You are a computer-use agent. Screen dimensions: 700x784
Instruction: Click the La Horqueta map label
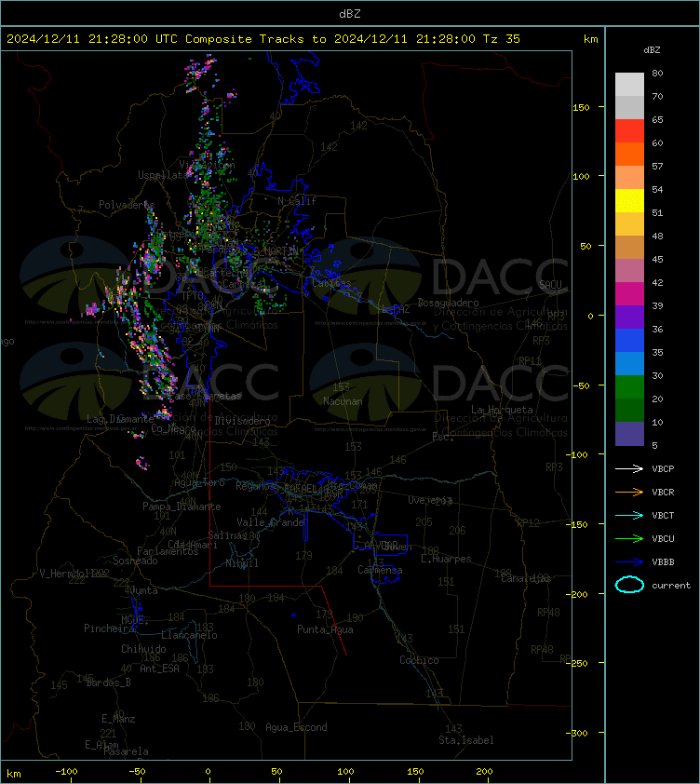point(502,410)
